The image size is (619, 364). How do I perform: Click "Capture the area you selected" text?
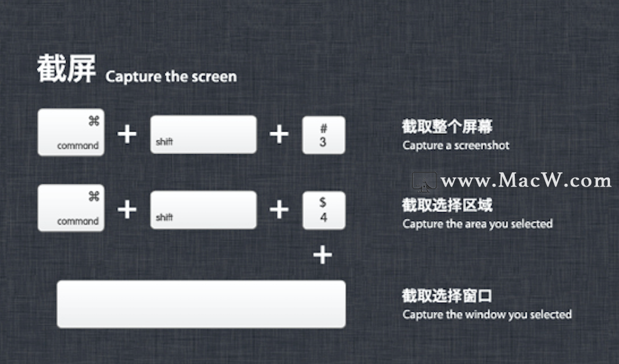(478, 224)
